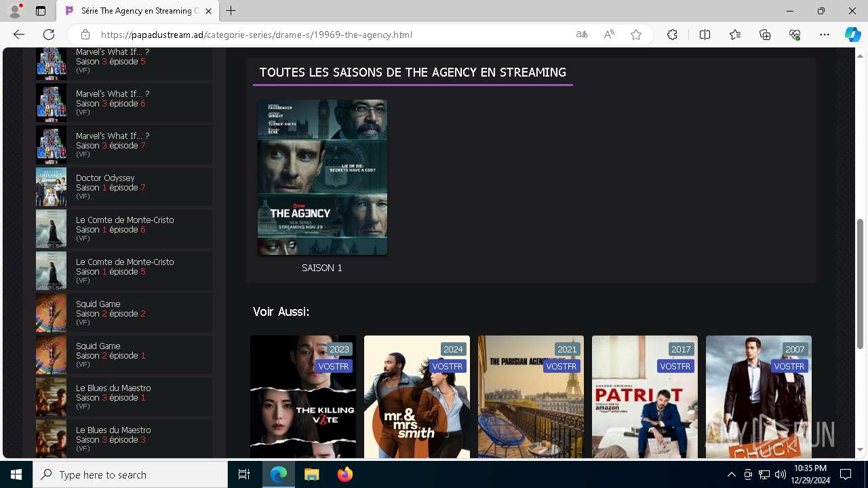
Task: View site information lock icon
Action: [x=85, y=35]
